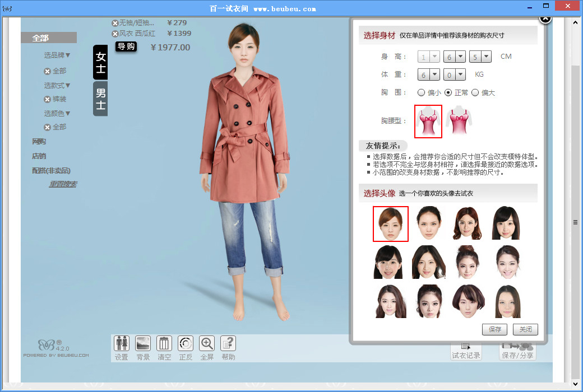Expand the 选品牌 brand filter

coord(57,55)
